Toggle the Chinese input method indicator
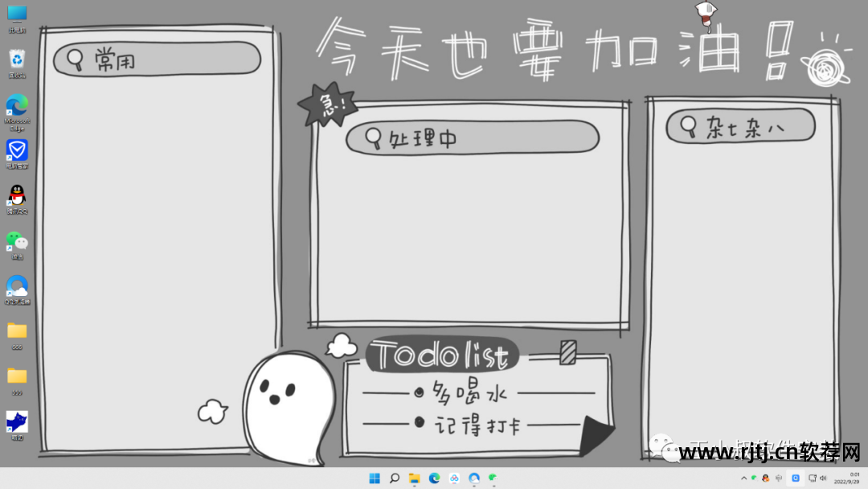The width and height of the screenshot is (868, 489). pos(779,478)
